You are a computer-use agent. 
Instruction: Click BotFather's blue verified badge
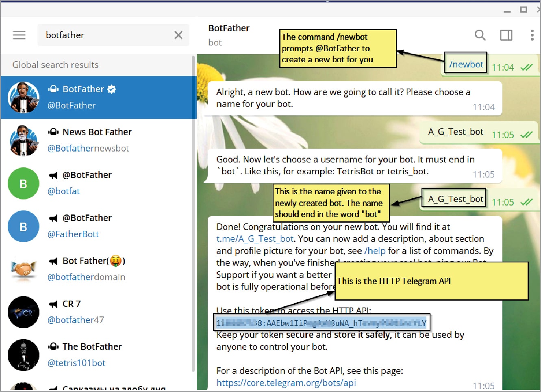click(112, 89)
